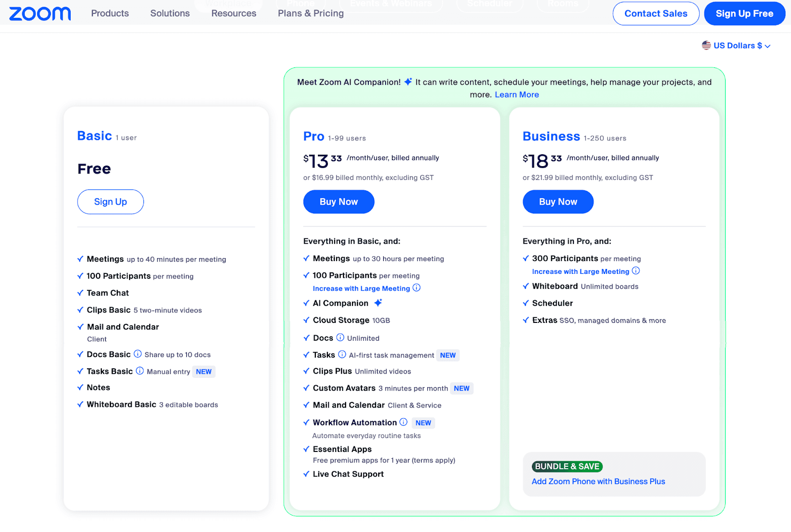Viewport: 791px width, 532px height.
Task: Click Add Zoom Phone with Business Plus
Action: point(598,481)
